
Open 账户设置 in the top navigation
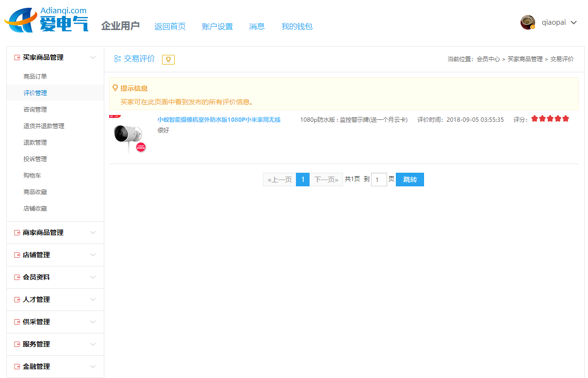coord(217,27)
